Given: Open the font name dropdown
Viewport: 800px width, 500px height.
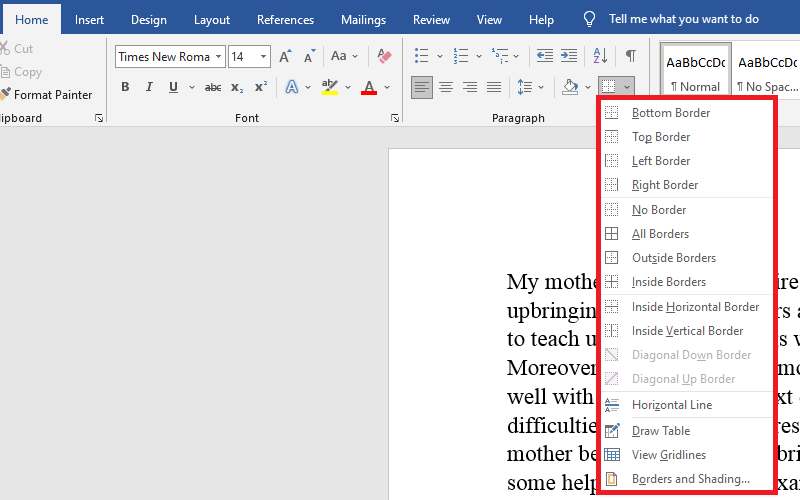Looking at the screenshot, I should [x=217, y=57].
